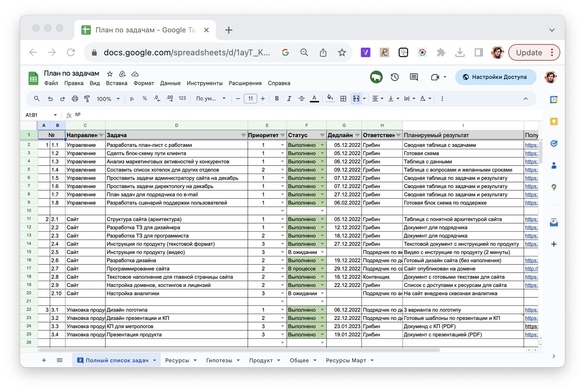585x392 pixels.
Task: Select the paint format roller tool
Action: (x=87, y=99)
